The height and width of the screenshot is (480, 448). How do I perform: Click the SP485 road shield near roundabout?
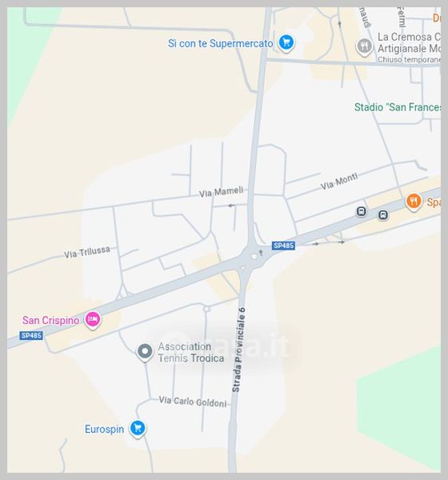pos(283,246)
